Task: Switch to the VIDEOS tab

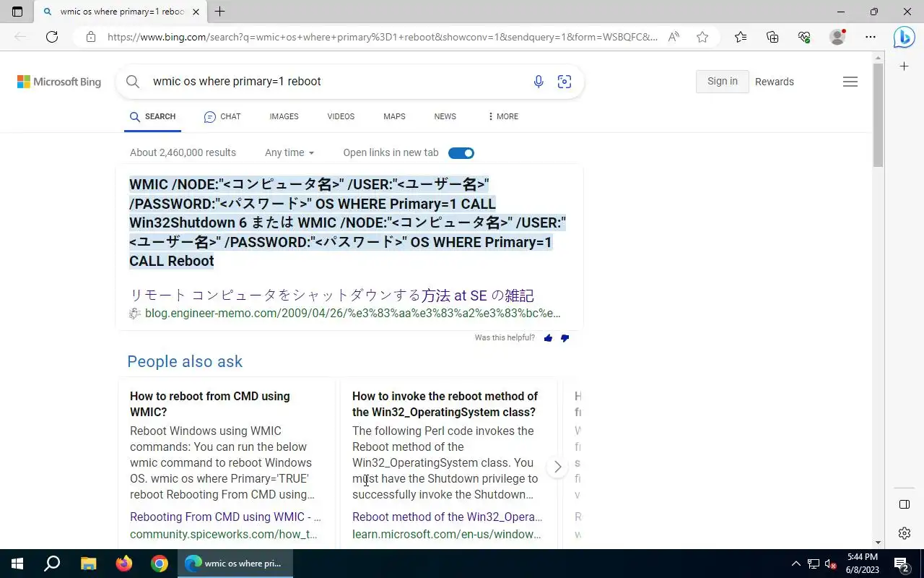Action: [341, 116]
